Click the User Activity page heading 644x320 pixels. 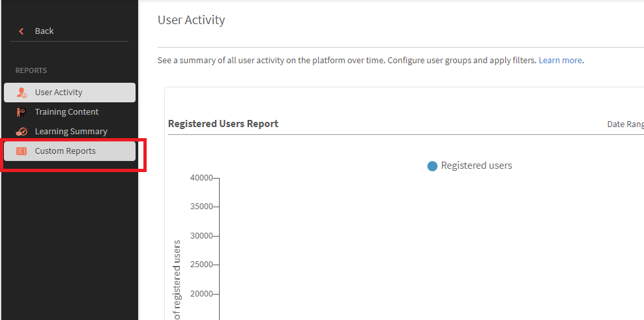click(192, 20)
